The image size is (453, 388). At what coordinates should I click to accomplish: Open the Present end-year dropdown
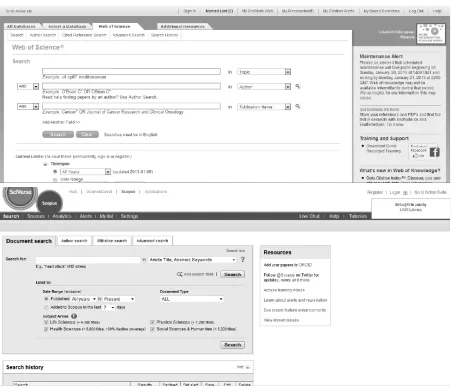pos(119,299)
